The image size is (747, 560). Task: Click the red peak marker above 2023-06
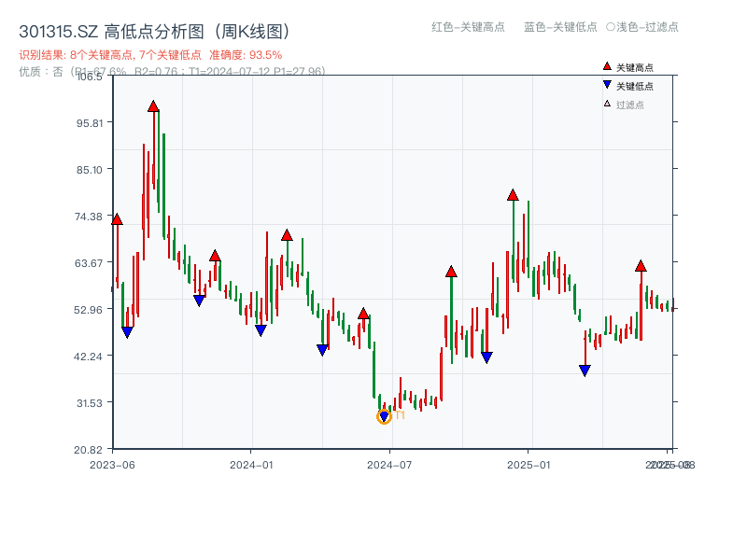point(117,221)
